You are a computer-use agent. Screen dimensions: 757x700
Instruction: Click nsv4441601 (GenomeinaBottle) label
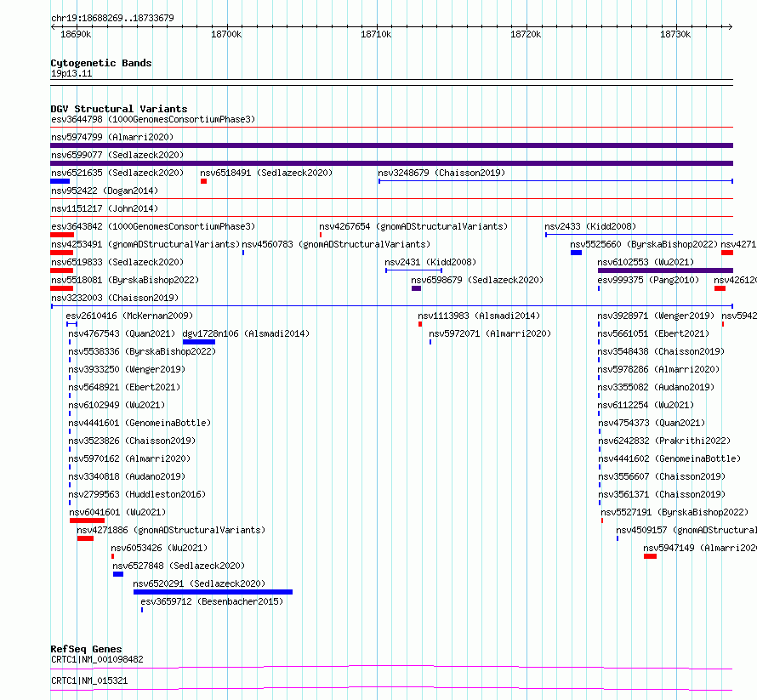coord(139,423)
